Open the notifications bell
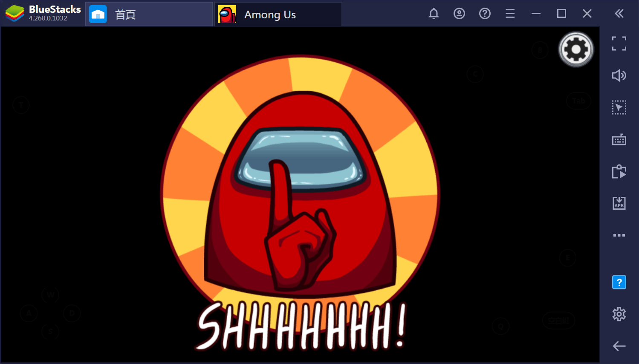639x364 pixels. [434, 14]
